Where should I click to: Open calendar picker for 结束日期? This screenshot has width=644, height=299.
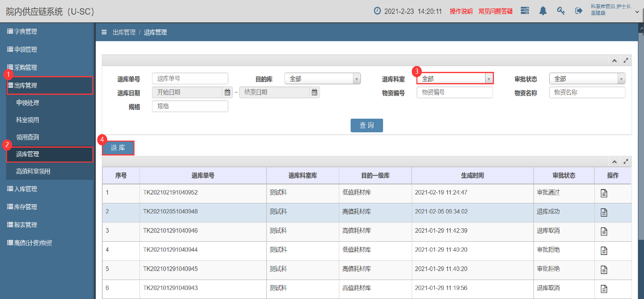[x=315, y=92]
